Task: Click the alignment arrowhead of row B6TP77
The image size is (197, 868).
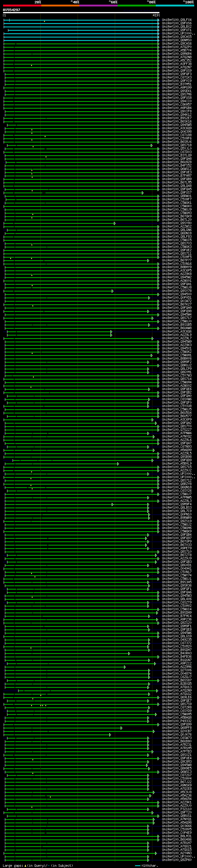Action: (x=148, y=260)
